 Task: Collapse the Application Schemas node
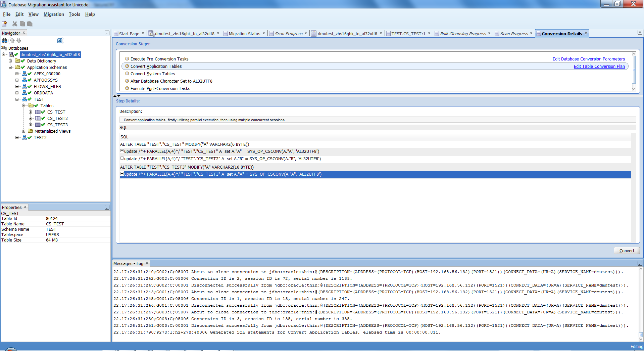tap(10, 67)
